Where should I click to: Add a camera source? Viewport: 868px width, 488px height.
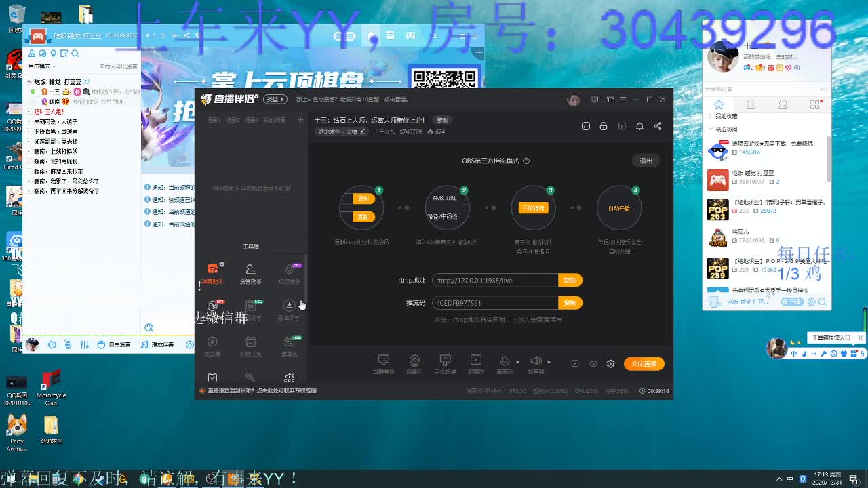pyautogui.click(x=414, y=363)
